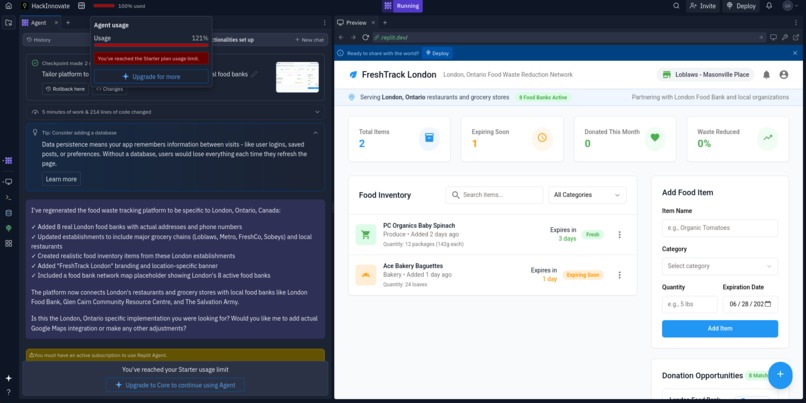Open the green tree icon in sidebar
This screenshot has width=806, height=403.
9,228
